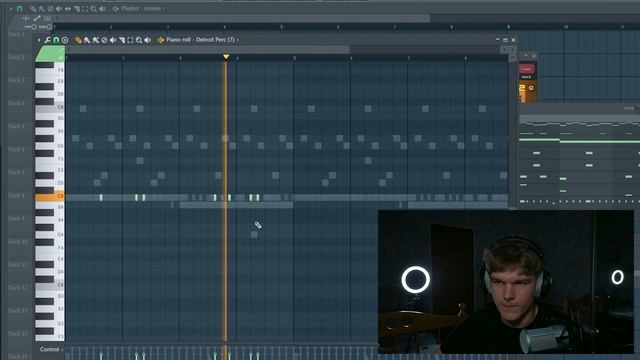Open target channel selector in piano roll
This screenshot has height=360, width=640.
[x=161, y=40]
